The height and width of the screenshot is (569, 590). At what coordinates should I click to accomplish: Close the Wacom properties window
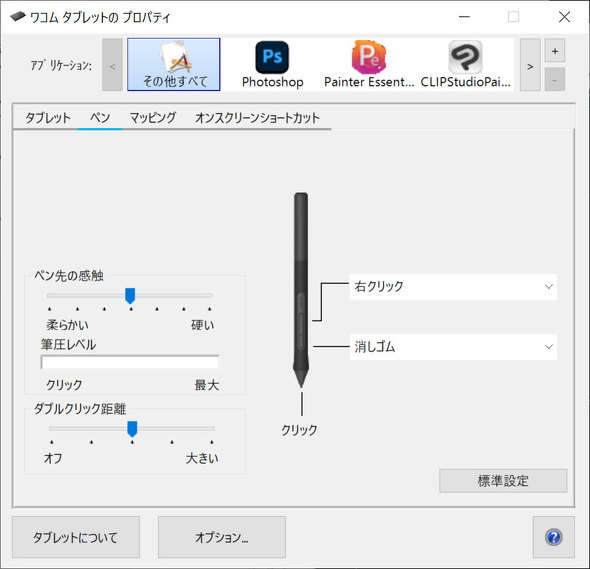tap(564, 17)
